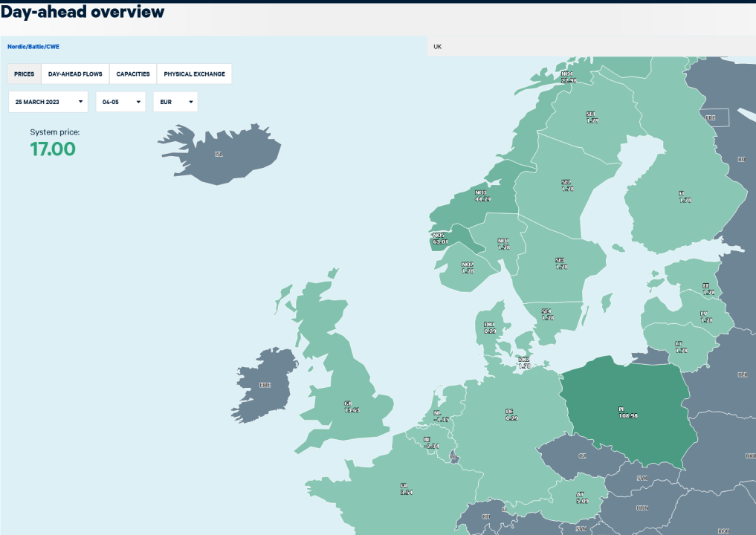Open the Capacities tab
The height and width of the screenshot is (535, 756).
coord(133,74)
